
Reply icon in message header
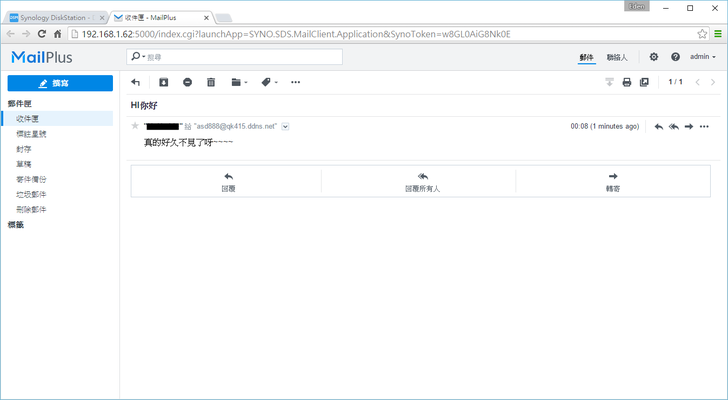coord(658,126)
